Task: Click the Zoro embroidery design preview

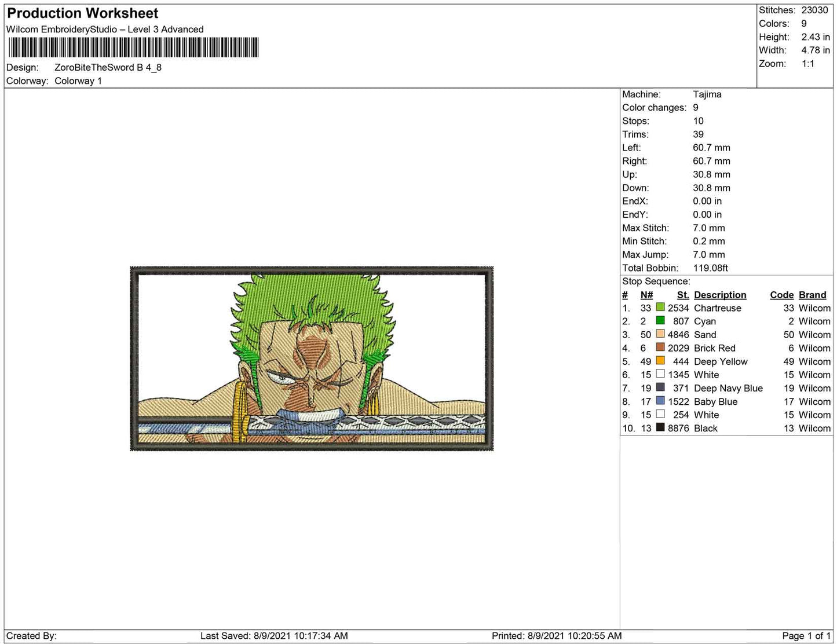Action: (x=312, y=358)
